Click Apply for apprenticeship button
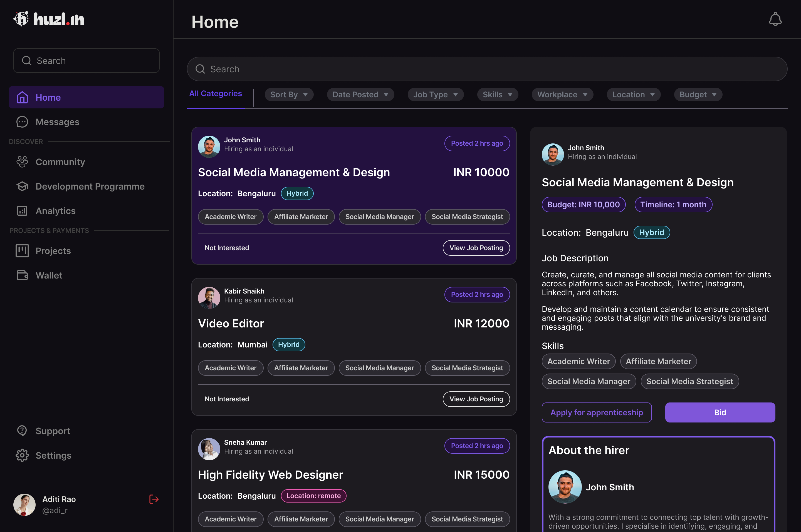Screen dimensions: 801x532 596,412
